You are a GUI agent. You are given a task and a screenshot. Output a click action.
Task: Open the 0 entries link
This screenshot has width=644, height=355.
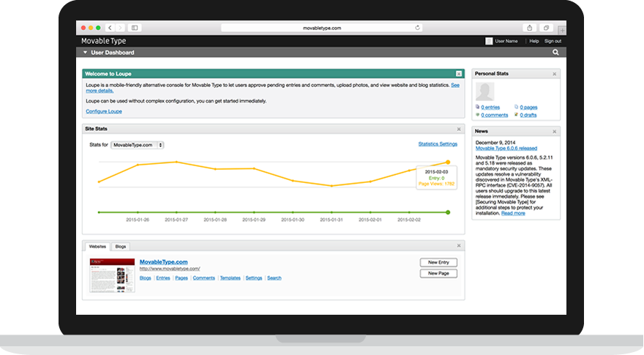[490, 108]
